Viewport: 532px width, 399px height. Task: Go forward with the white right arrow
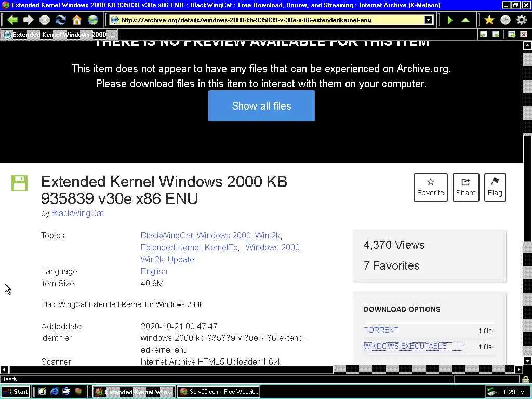point(29,20)
